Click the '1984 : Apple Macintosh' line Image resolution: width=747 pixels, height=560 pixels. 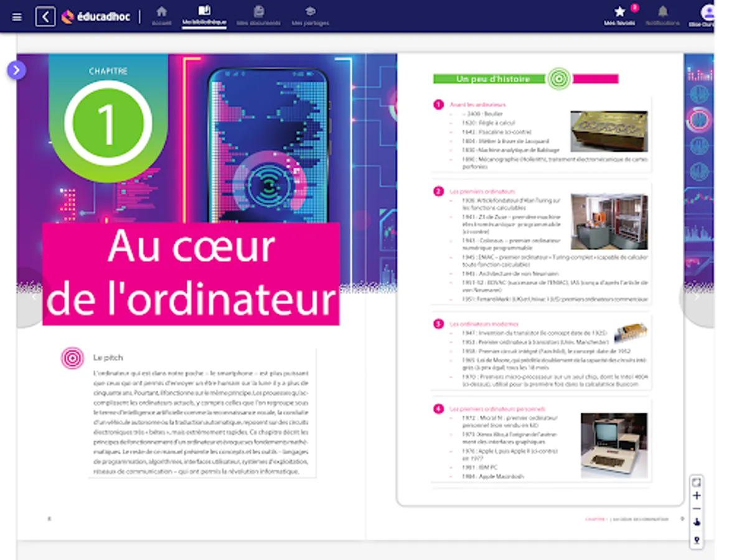point(493,476)
